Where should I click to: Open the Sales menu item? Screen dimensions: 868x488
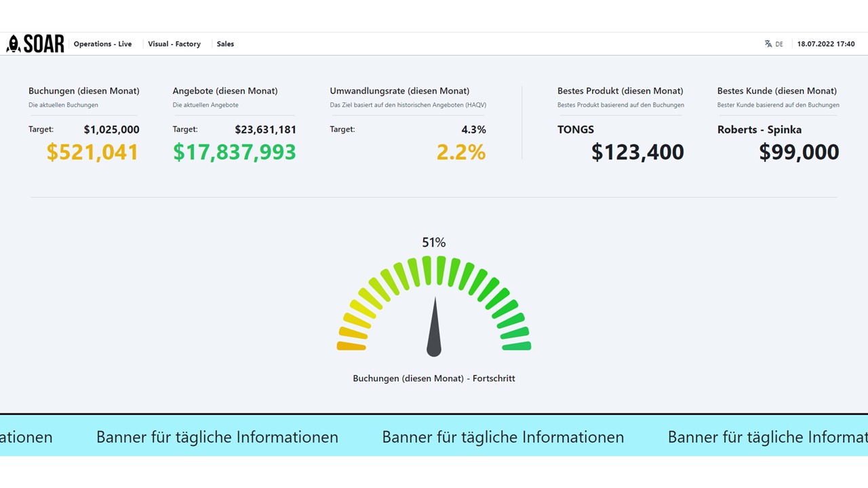tap(225, 44)
